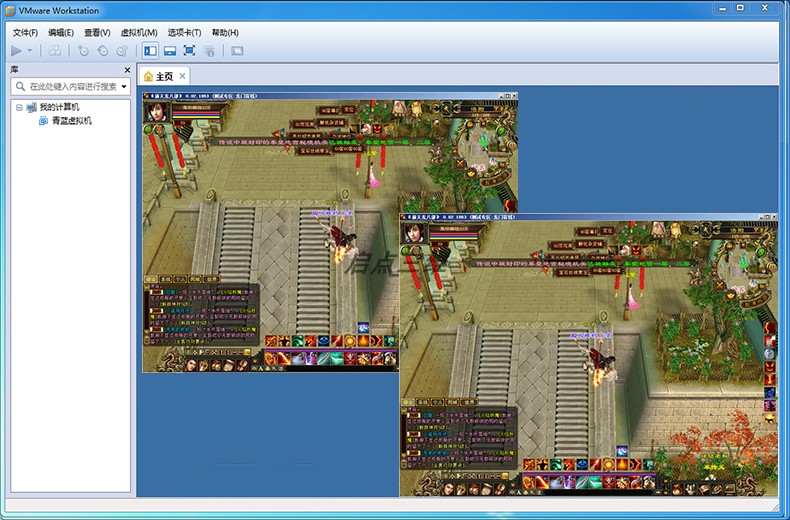Open the 选项卡(T) menu
Viewport: 790px width, 520px height.
click(x=184, y=33)
